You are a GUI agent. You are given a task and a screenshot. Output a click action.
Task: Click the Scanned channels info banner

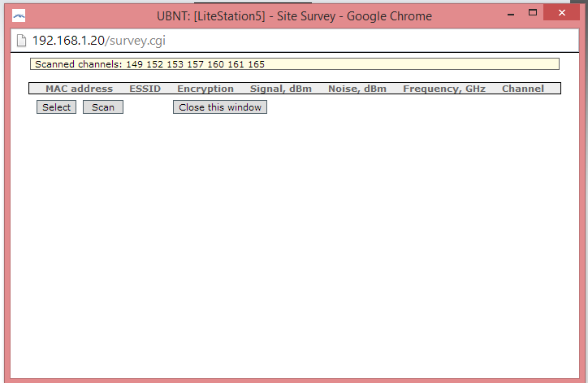pyautogui.click(x=294, y=64)
